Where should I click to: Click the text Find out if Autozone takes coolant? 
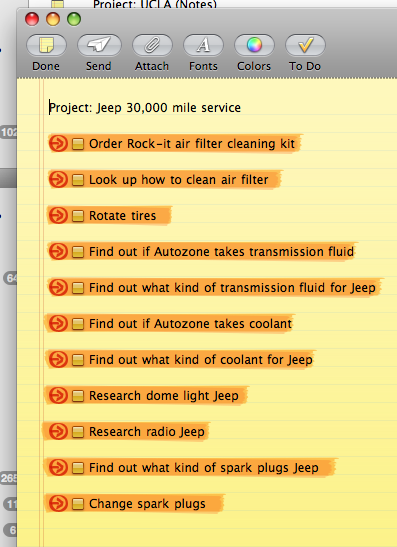[190, 324]
